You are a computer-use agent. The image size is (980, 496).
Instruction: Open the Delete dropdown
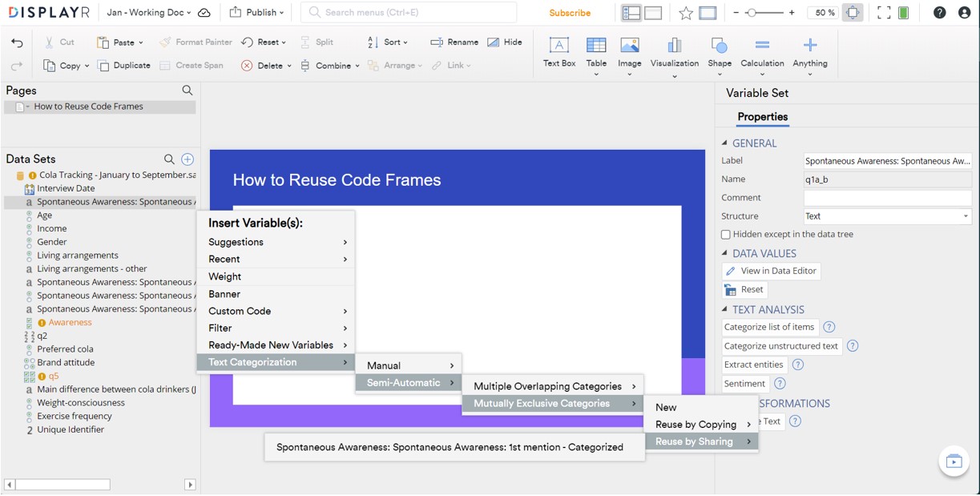tap(267, 66)
